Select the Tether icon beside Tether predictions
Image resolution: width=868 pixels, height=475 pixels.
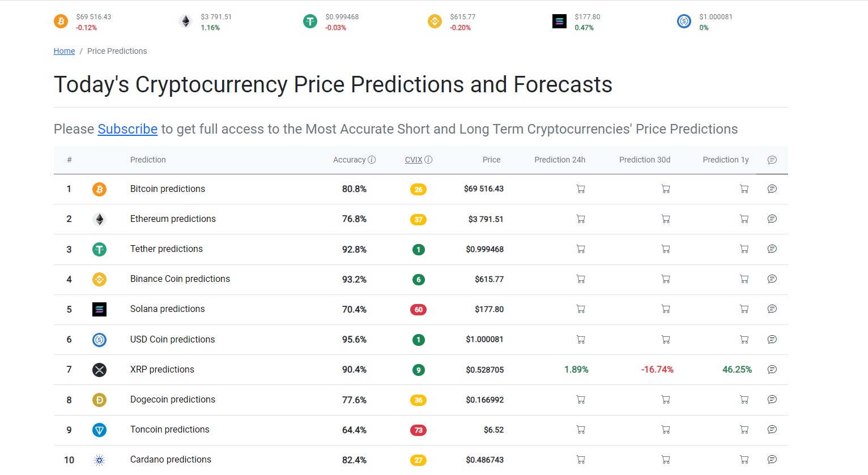100,249
